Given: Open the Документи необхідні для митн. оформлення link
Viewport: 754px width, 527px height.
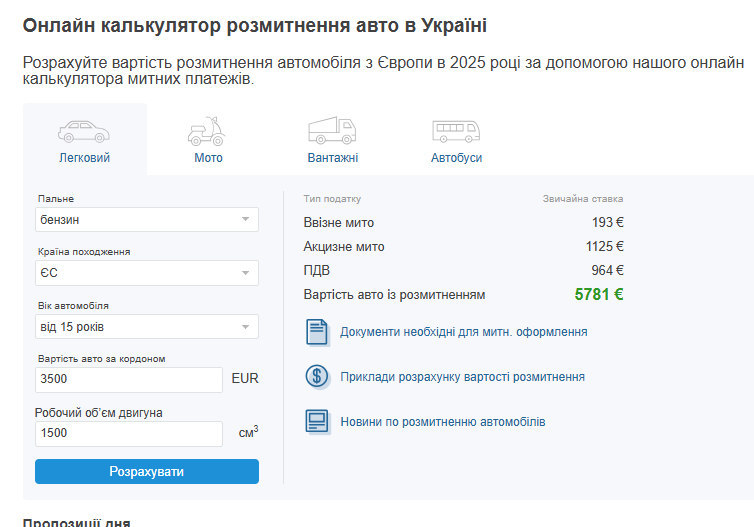Looking at the screenshot, I should click(463, 332).
